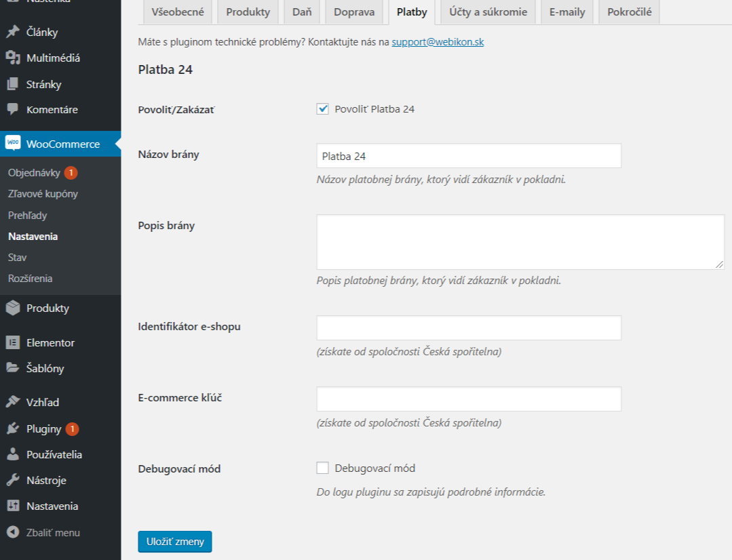Save changes with Uložiť zmeny
The image size is (732, 560).
[174, 542]
